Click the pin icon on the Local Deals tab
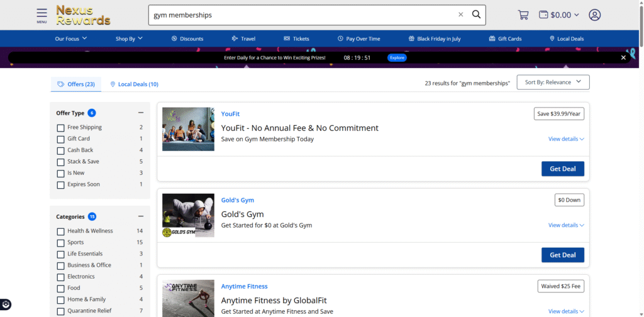The width and height of the screenshot is (644, 317). coord(113,84)
